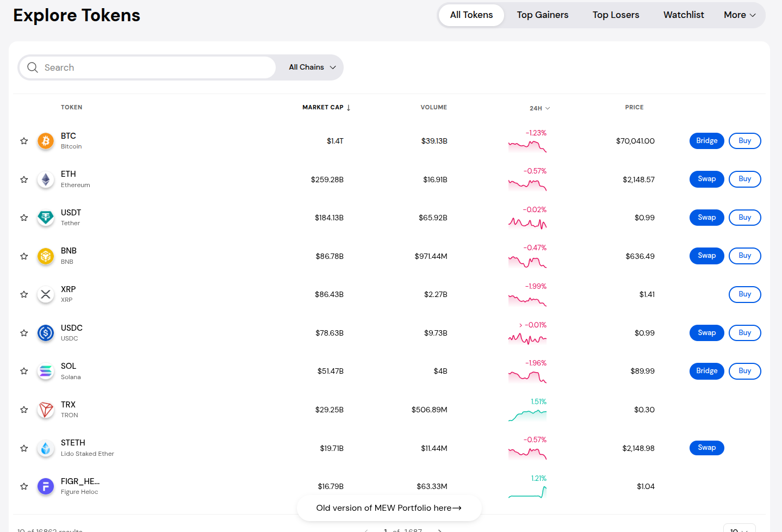
Task: Click the USDC token logo
Action: [46, 333]
